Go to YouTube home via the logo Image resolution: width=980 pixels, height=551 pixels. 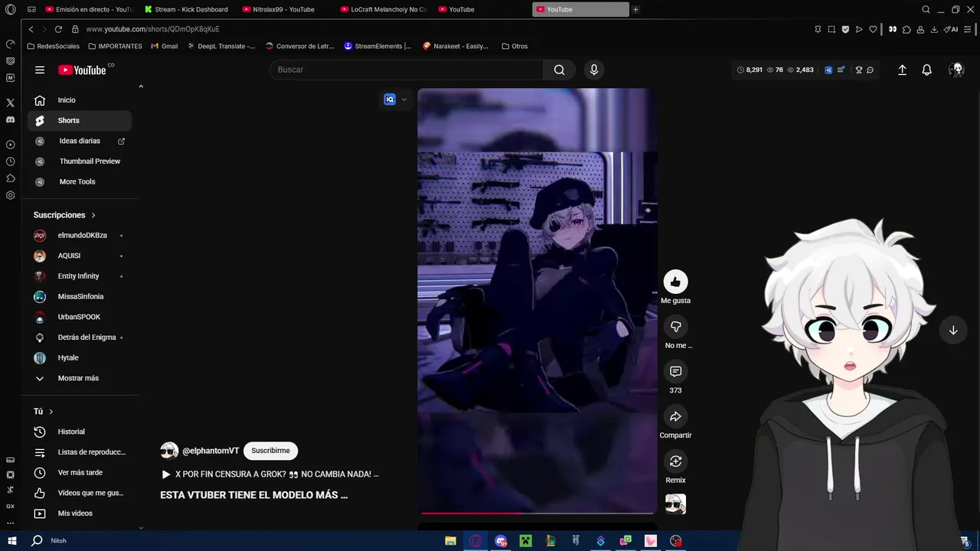click(x=83, y=70)
